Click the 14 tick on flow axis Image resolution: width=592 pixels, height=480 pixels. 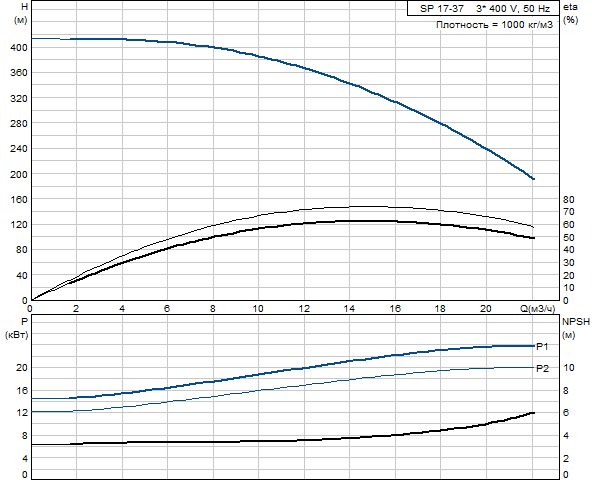click(x=349, y=309)
